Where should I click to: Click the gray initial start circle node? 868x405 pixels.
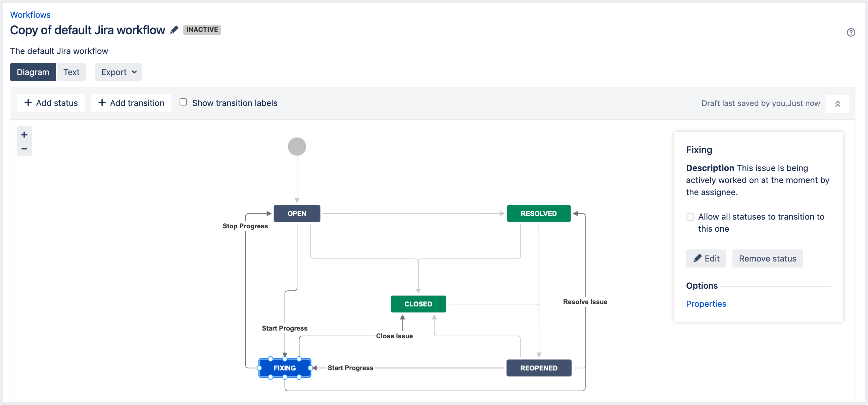click(x=296, y=147)
